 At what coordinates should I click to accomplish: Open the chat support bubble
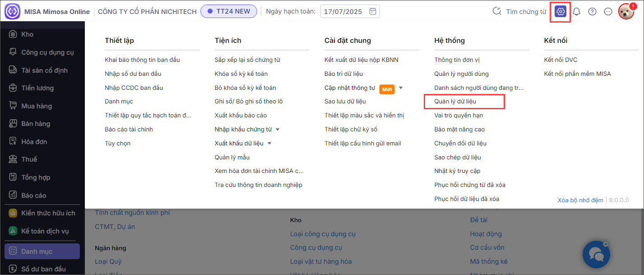[596, 255]
